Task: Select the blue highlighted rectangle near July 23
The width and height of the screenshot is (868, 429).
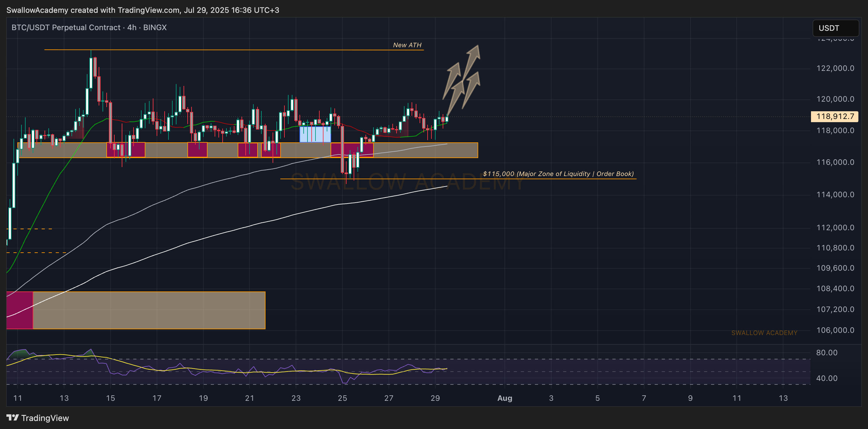Action: coord(315,134)
